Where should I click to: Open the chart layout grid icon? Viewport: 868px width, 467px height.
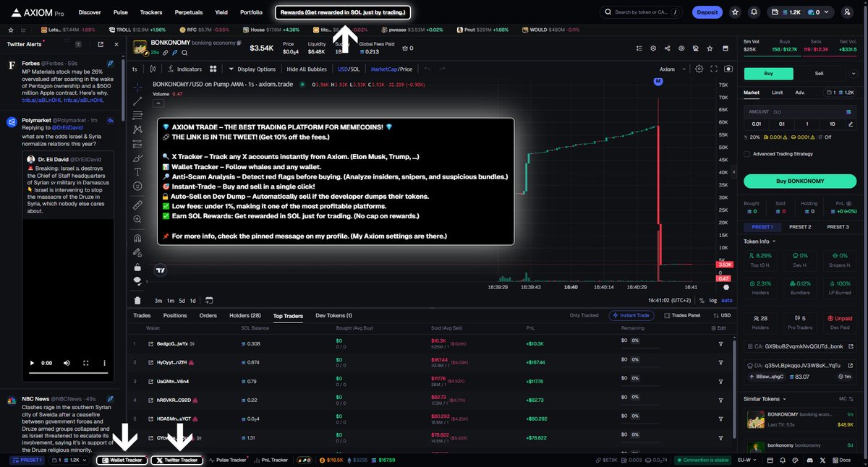213,69
